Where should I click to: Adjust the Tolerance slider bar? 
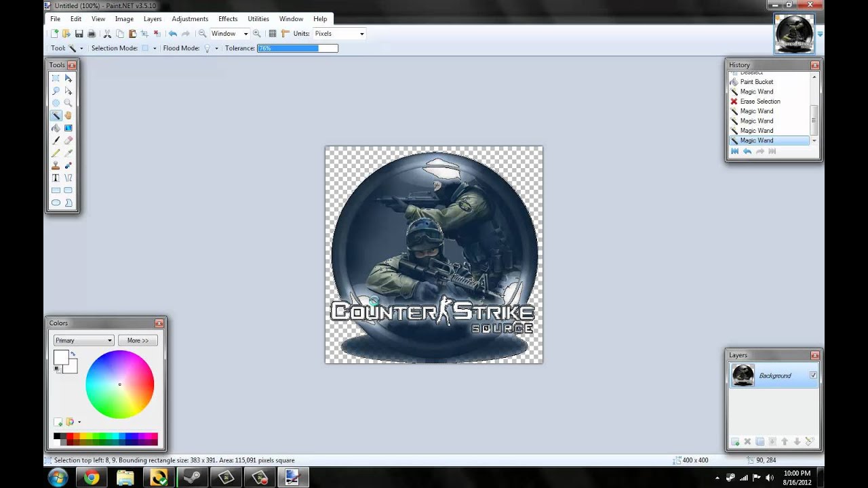point(298,48)
